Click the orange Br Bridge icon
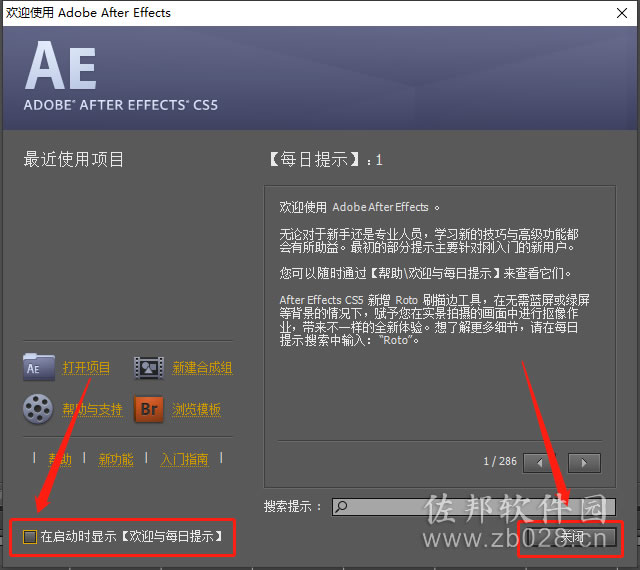The image size is (640, 570). click(149, 409)
